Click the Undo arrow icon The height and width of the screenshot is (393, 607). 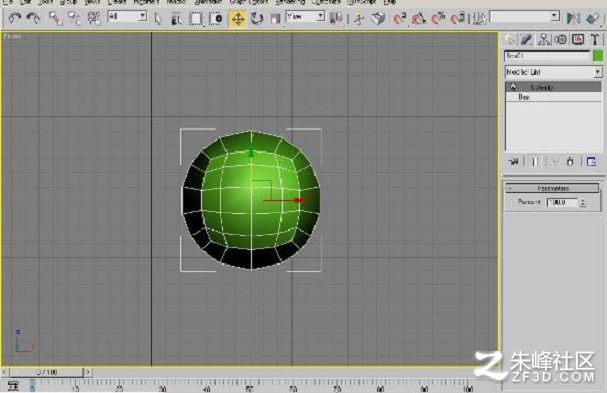click(x=15, y=18)
